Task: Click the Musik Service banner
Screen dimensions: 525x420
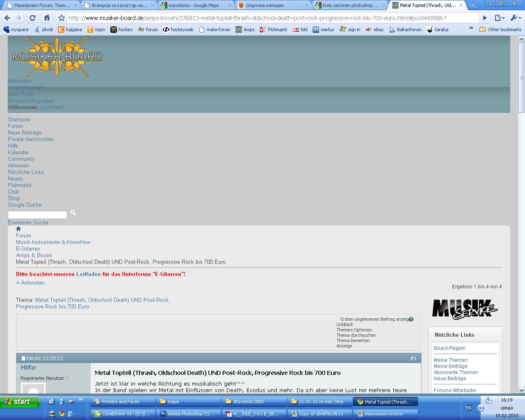Action: pyautogui.click(x=465, y=309)
